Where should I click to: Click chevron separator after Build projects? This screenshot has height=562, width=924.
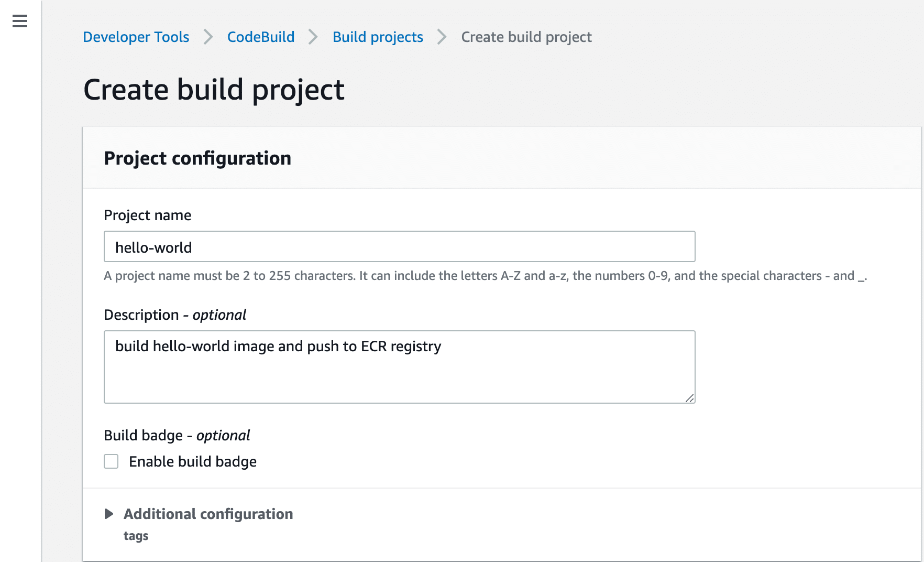[442, 37]
